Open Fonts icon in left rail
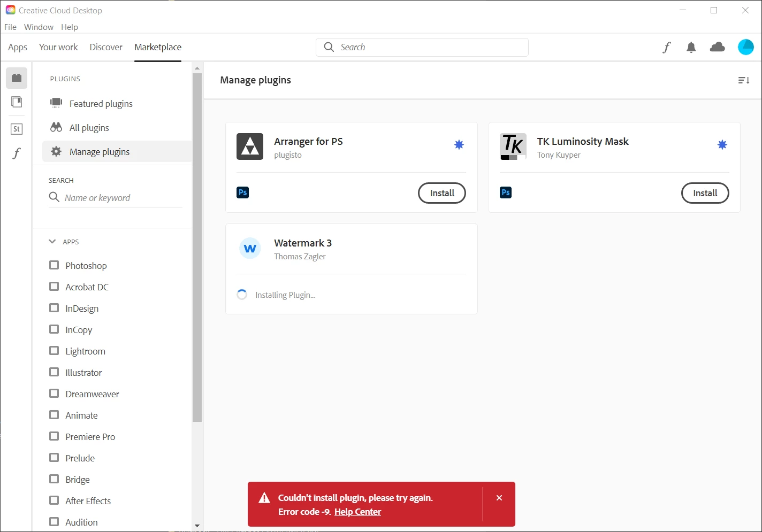 (17, 153)
